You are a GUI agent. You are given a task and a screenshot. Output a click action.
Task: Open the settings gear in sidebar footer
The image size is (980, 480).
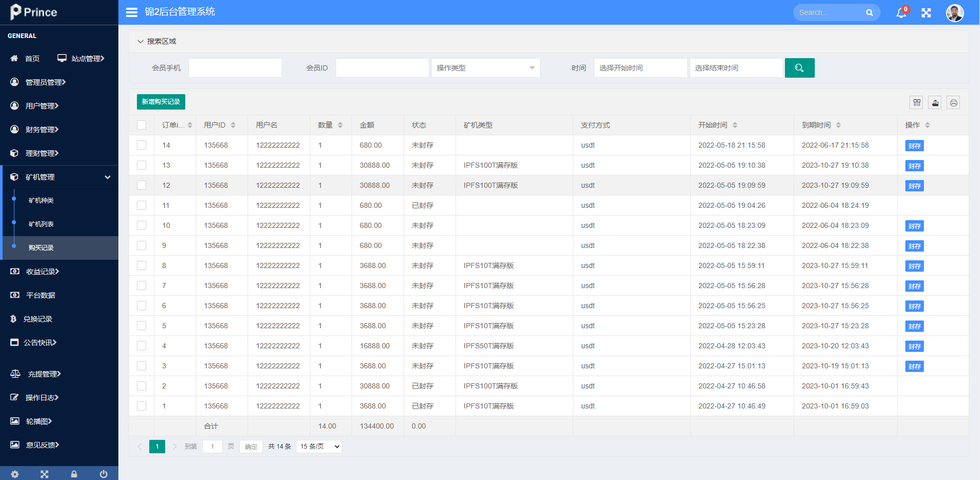[x=15, y=474]
